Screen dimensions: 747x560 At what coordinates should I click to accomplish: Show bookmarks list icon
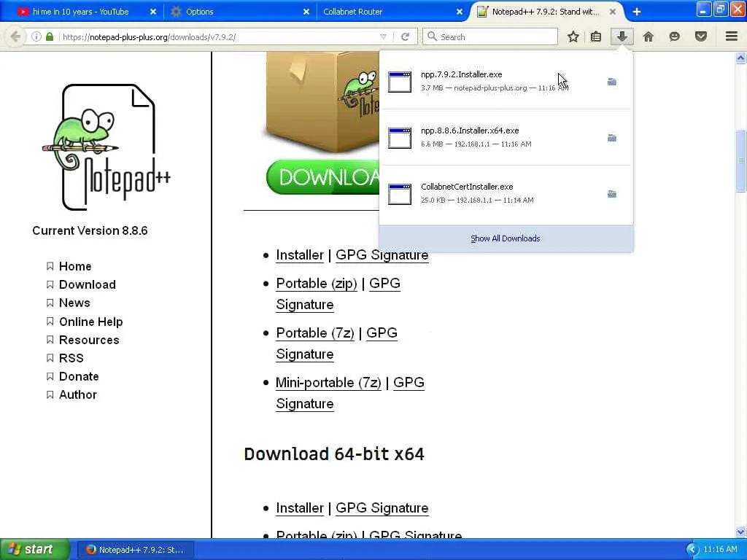tap(595, 36)
